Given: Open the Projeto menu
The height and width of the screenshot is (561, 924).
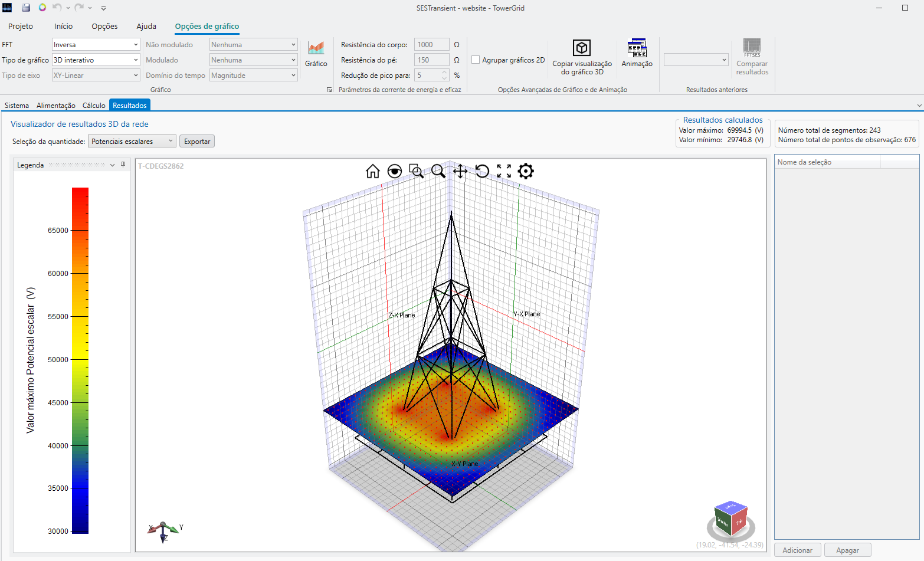Looking at the screenshot, I should coord(21,27).
